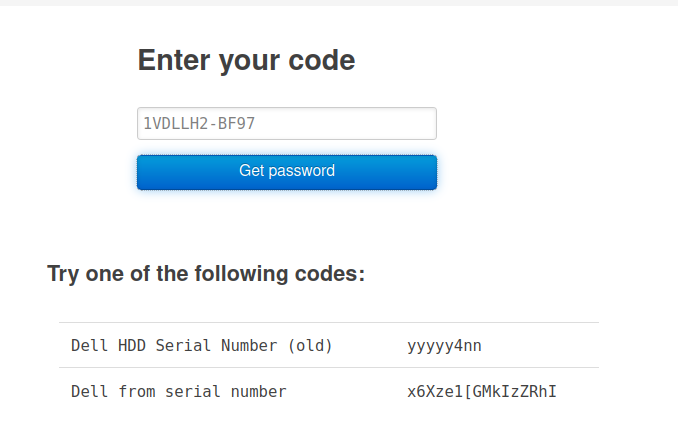The image size is (678, 438).
Task: Focus the field showing 1VDLLH2-BF97 placeholder
Action: pos(286,124)
